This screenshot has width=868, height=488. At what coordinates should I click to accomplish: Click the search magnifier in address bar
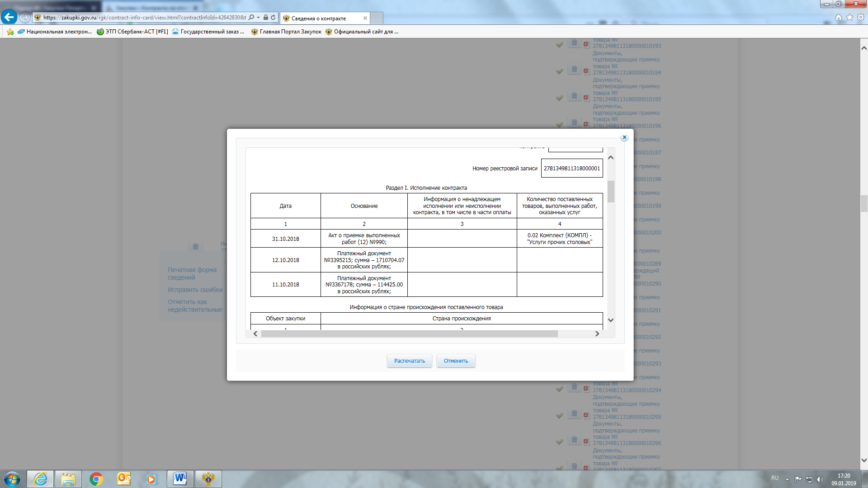(x=251, y=18)
